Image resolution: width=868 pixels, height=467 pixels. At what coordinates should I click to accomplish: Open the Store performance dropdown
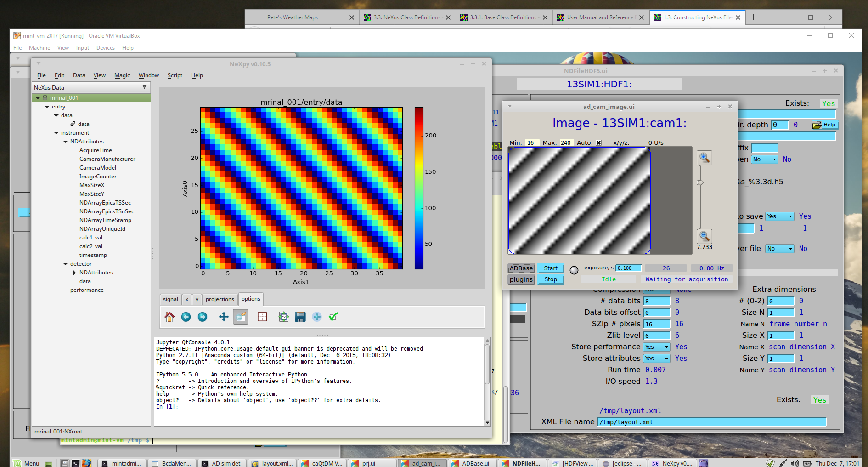657,347
